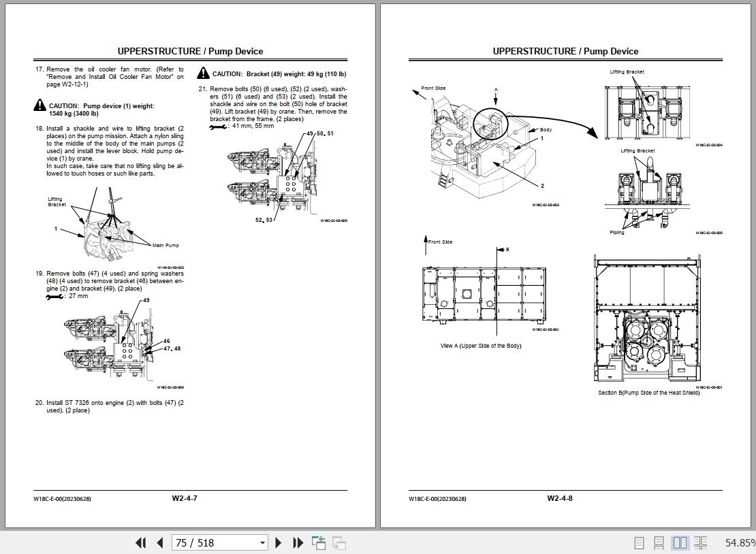This screenshot has width=756, height=554.
Task: Click the W2-4-7 page number text
Action: (x=185, y=498)
